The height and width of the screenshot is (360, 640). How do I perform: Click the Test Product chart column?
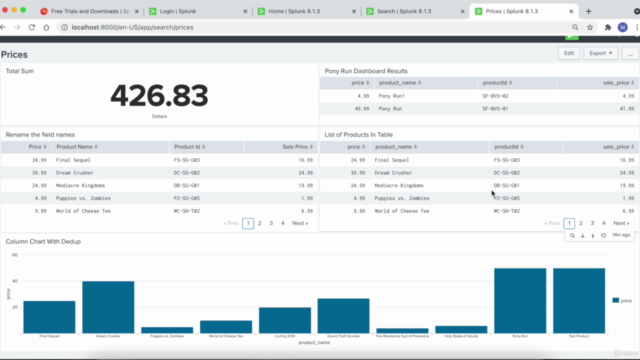click(579, 301)
